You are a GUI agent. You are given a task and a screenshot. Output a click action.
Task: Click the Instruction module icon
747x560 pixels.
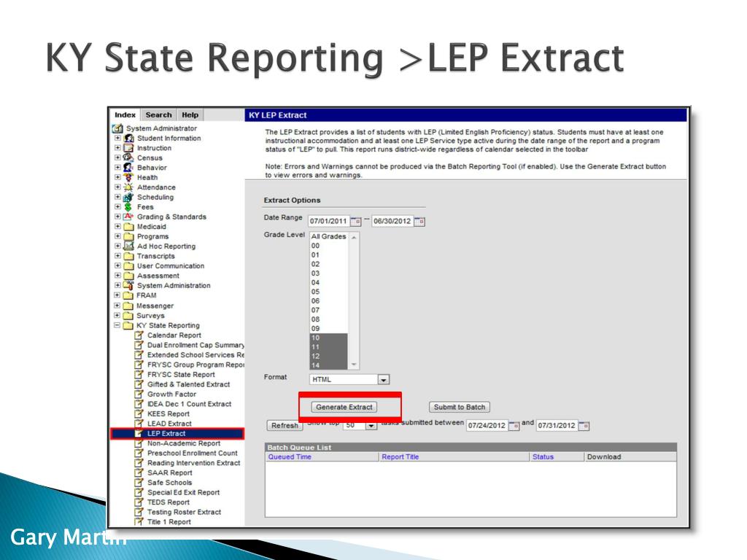pyautogui.click(x=128, y=148)
